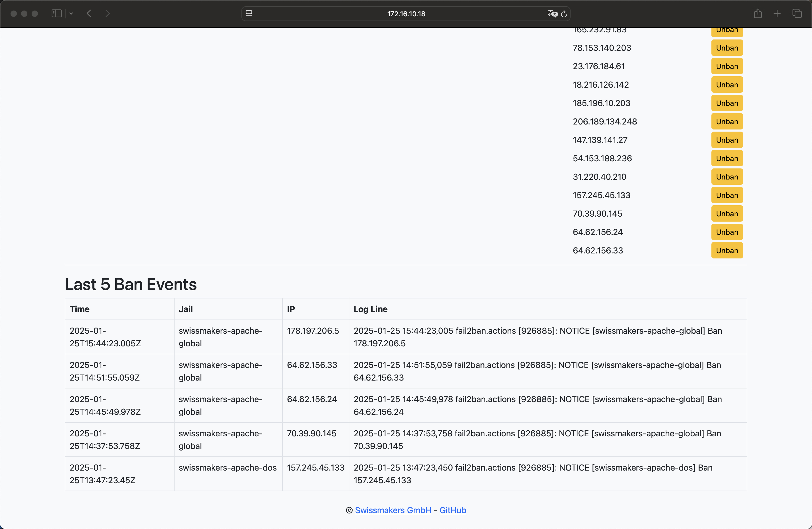Open the sidebar options dropdown chevron
The height and width of the screenshot is (529, 812).
click(x=71, y=14)
